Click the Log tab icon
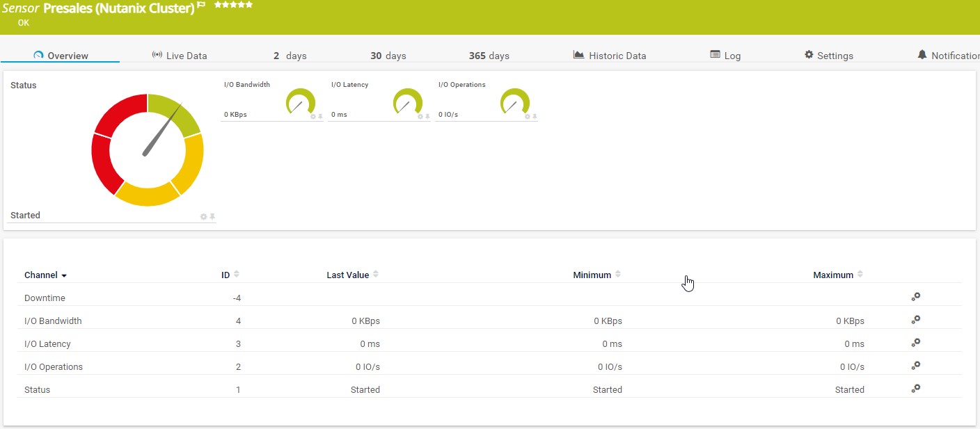The width and height of the screenshot is (980, 429). (715, 54)
